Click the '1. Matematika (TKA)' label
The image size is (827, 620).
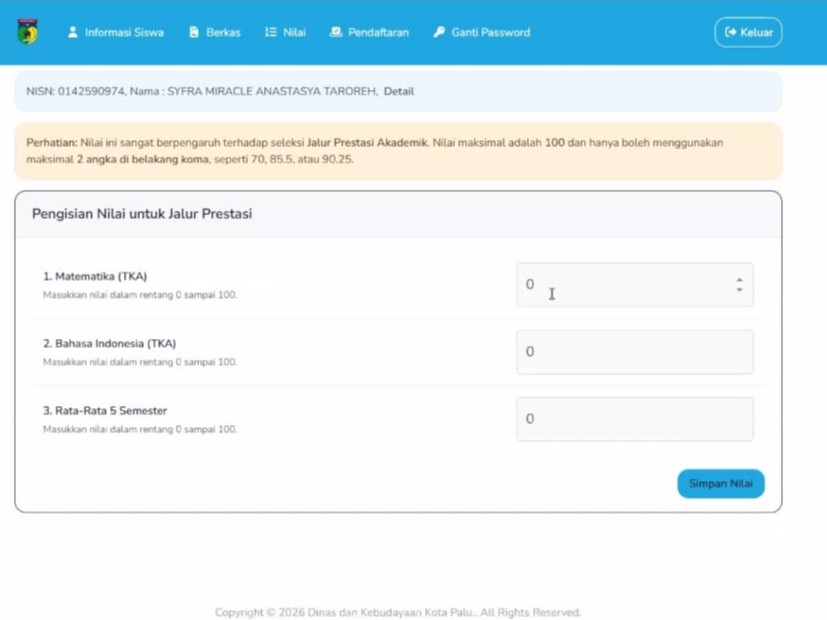[x=95, y=276]
